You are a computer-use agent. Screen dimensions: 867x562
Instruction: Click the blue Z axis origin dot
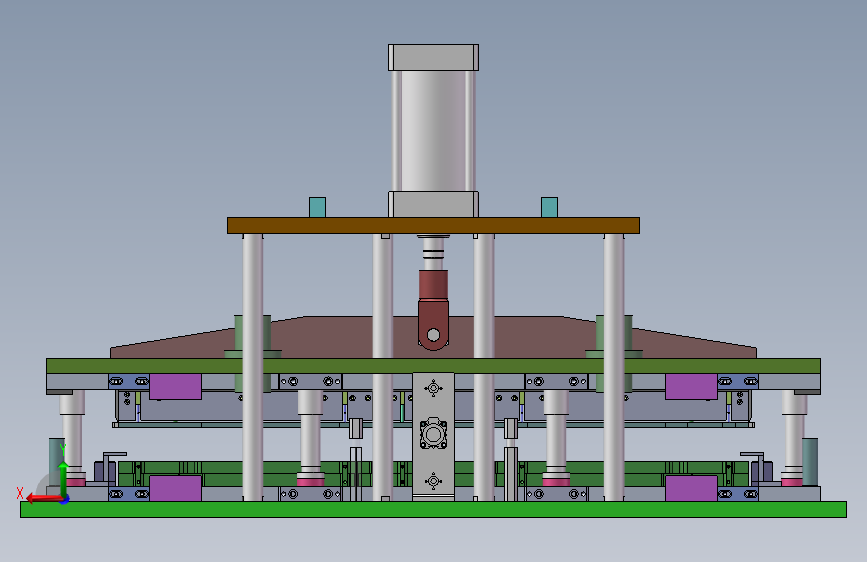pyautogui.click(x=65, y=499)
